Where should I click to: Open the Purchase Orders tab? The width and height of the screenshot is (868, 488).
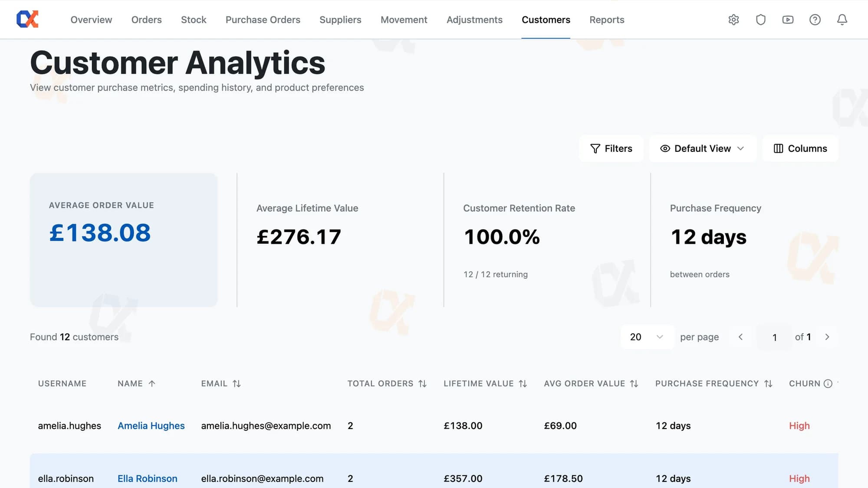click(263, 20)
